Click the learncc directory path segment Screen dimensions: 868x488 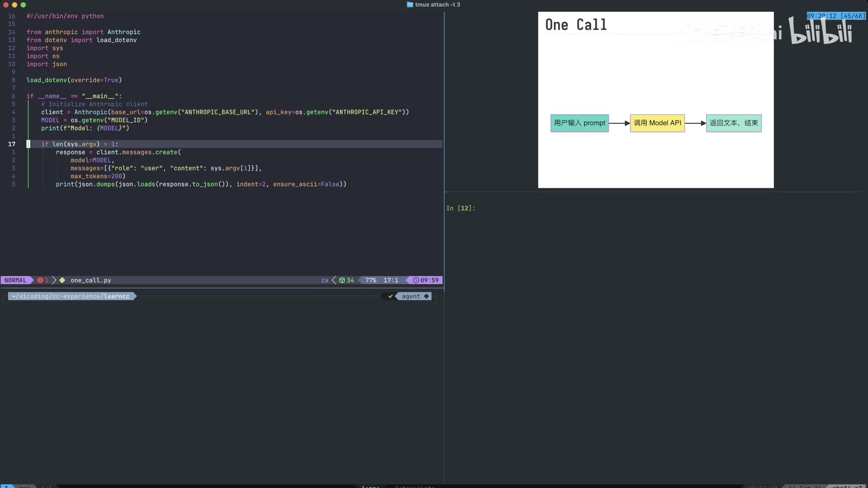[117, 296]
